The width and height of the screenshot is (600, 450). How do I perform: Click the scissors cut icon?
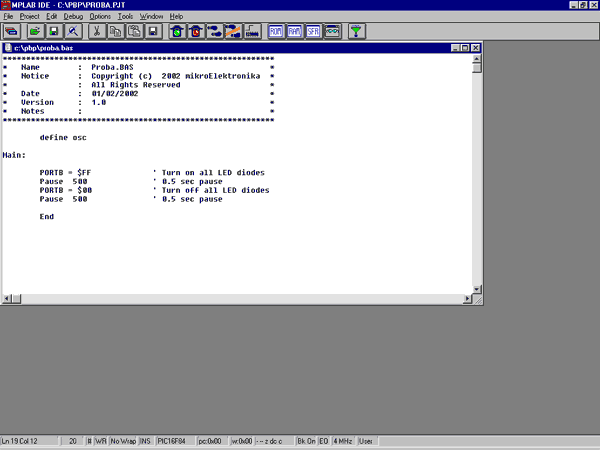click(x=97, y=31)
